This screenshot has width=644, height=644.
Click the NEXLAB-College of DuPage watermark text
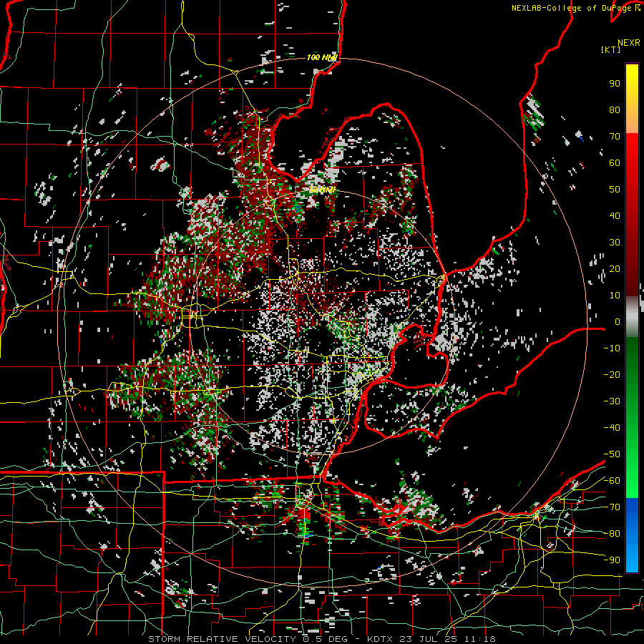[x=575, y=8]
